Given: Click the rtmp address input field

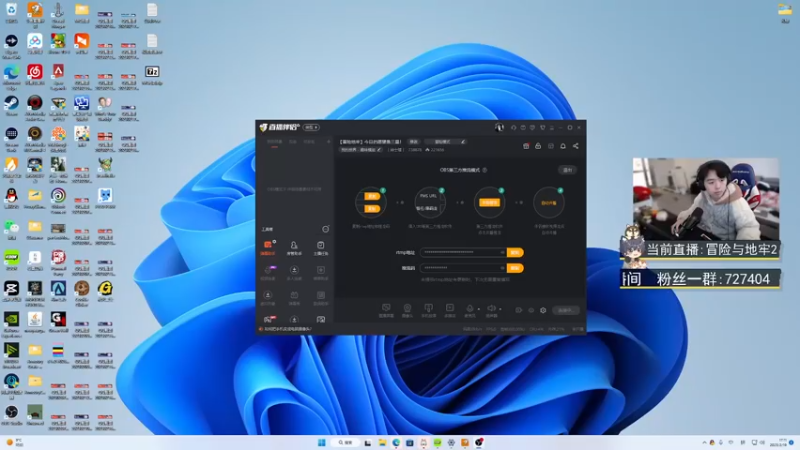Looking at the screenshot, I should (463, 253).
